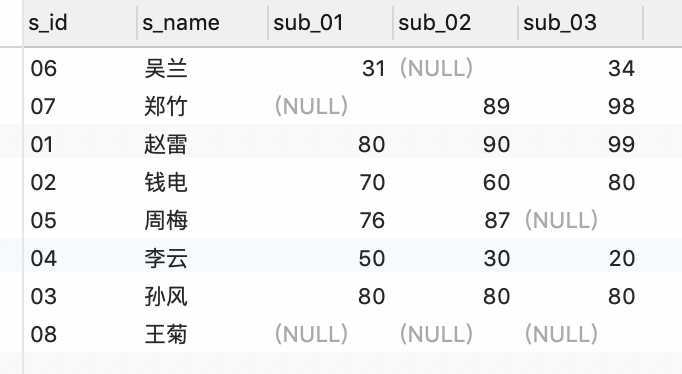This screenshot has height=374, width=682.
Task: Click the name cell 郑竹
Action: 166,107
